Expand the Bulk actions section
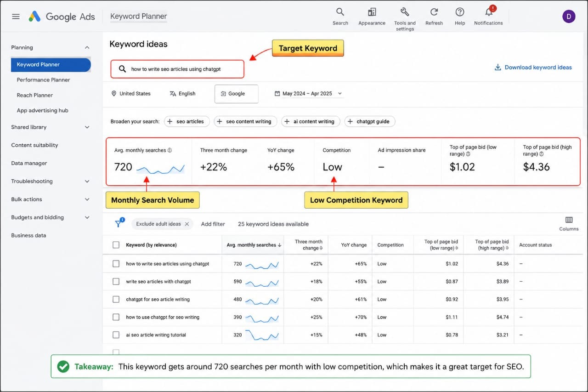Screen dimensions: 588x392 coord(87,199)
